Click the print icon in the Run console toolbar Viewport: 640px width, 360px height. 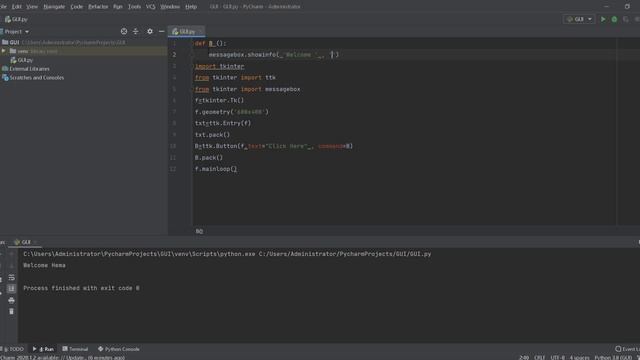[x=11, y=300]
